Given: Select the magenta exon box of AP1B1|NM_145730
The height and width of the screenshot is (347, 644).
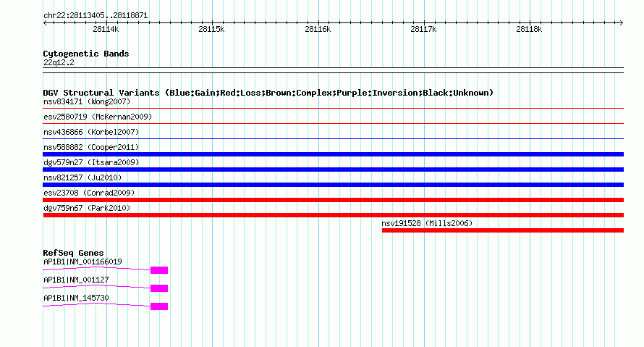Looking at the screenshot, I should coord(159,306).
